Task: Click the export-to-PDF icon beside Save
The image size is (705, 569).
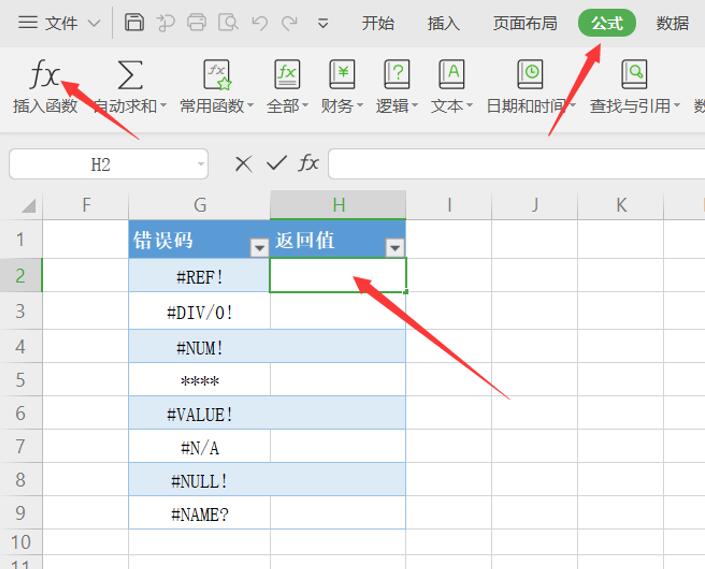Action: pyautogui.click(x=165, y=22)
